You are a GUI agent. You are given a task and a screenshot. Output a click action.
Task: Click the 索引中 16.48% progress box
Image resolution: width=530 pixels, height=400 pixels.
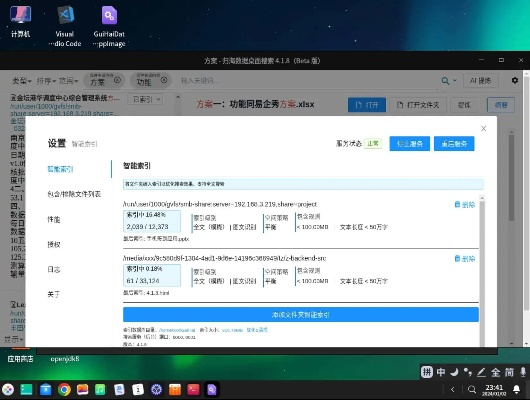(152, 221)
